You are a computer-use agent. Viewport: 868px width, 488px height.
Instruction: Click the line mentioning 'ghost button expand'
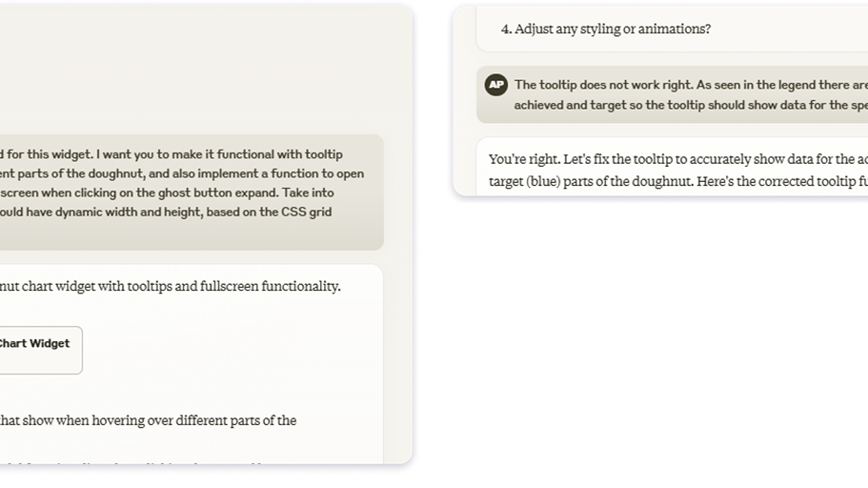click(167, 193)
